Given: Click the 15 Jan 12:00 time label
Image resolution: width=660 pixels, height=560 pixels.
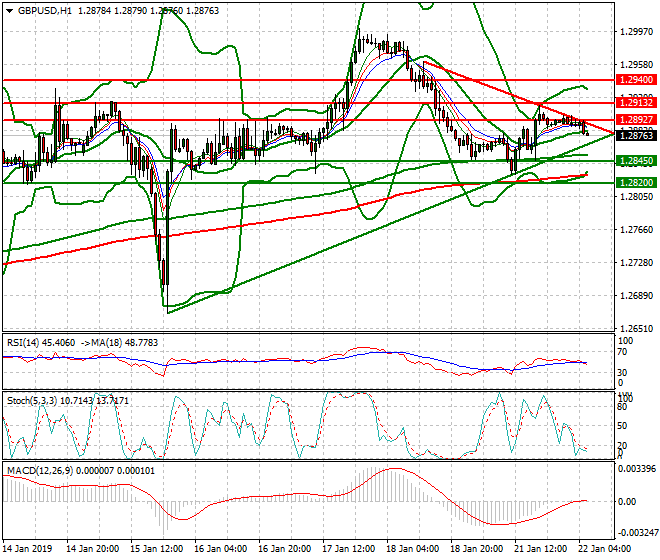Looking at the screenshot, I should pos(157,549).
